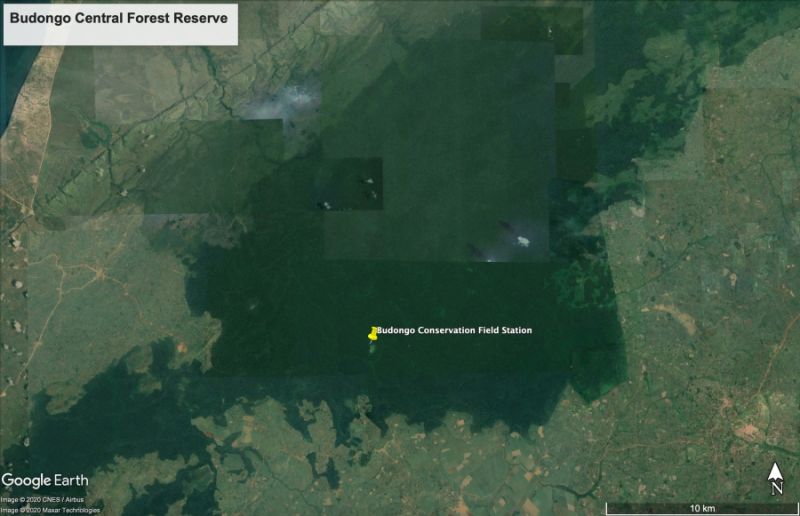Click the 10 km scale bar
Image resolution: width=800 pixels, height=516 pixels.
[x=703, y=508]
